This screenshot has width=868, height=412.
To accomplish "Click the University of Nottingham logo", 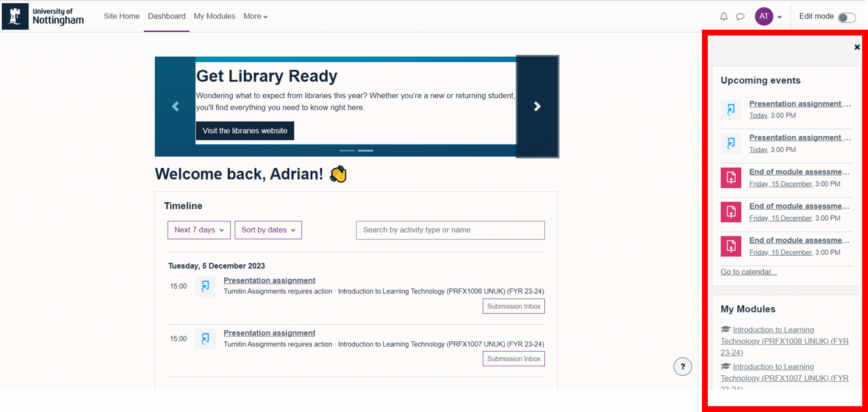I will pyautogui.click(x=43, y=17).
